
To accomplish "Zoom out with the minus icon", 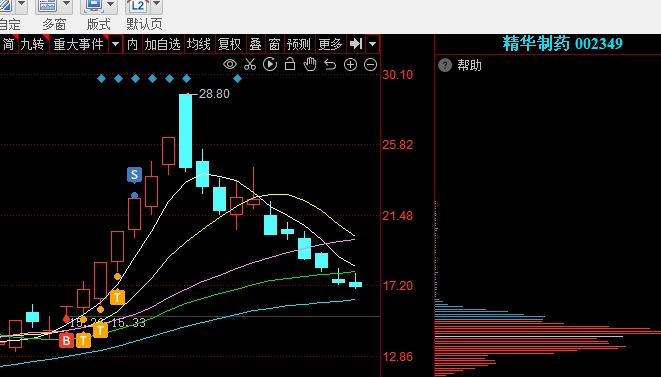I will click(371, 65).
